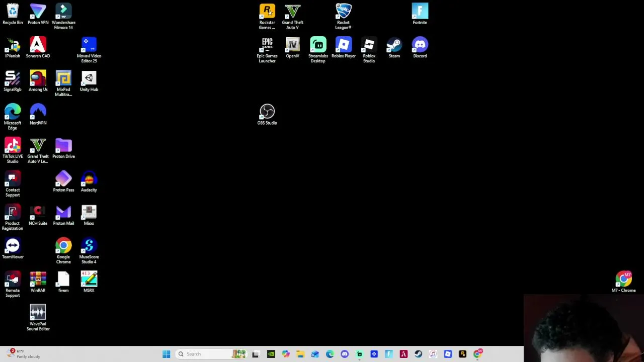
Task: Select MuseScore Studio 4 desktop icon
Action: (89, 251)
